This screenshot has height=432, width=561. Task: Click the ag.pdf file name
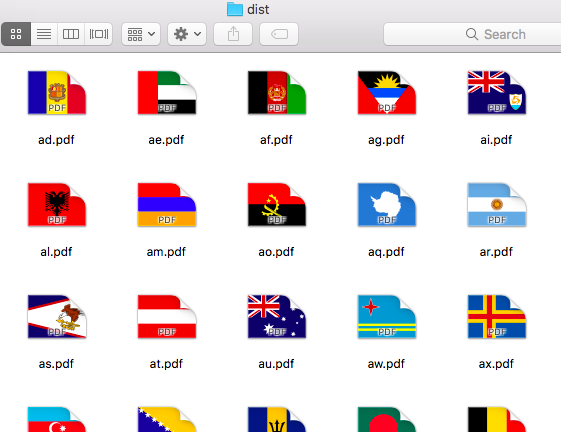(x=386, y=140)
